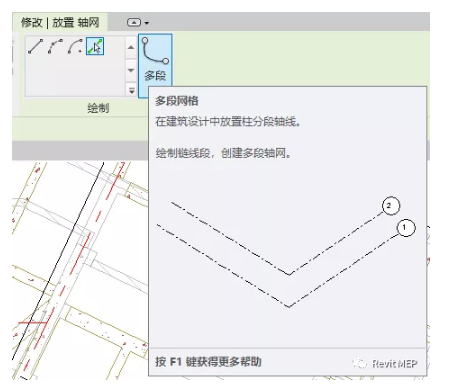This screenshot has height=391, width=449.
Task: Switch to 修改 | 放置 轴网 tab
Action: pos(60,23)
